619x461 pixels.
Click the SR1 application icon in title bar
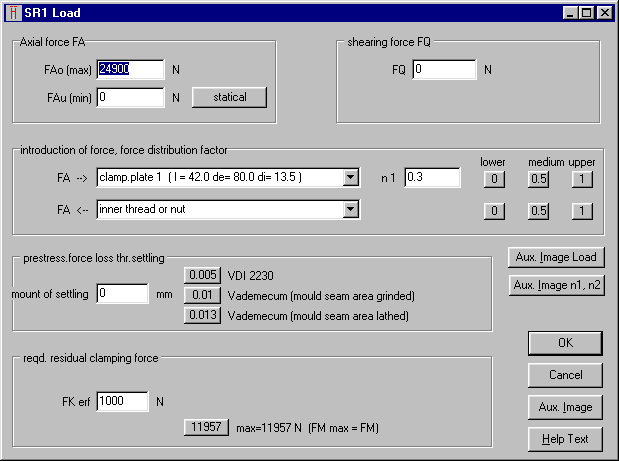pyautogui.click(x=13, y=13)
